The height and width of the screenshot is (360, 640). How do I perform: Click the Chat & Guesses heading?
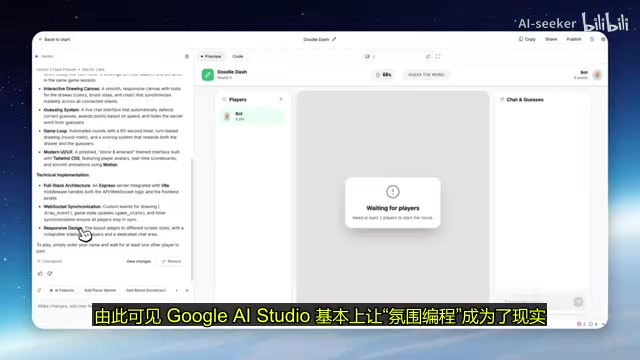[524, 100]
